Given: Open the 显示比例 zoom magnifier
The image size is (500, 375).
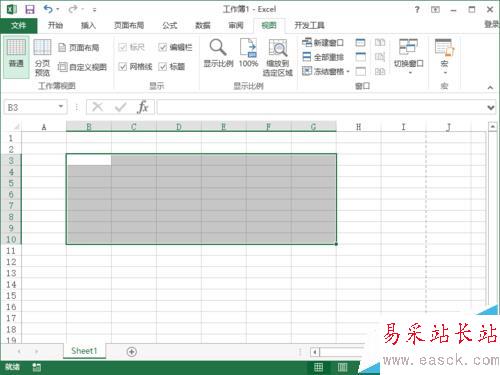Looking at the screenshot, I should pos(218,53).
